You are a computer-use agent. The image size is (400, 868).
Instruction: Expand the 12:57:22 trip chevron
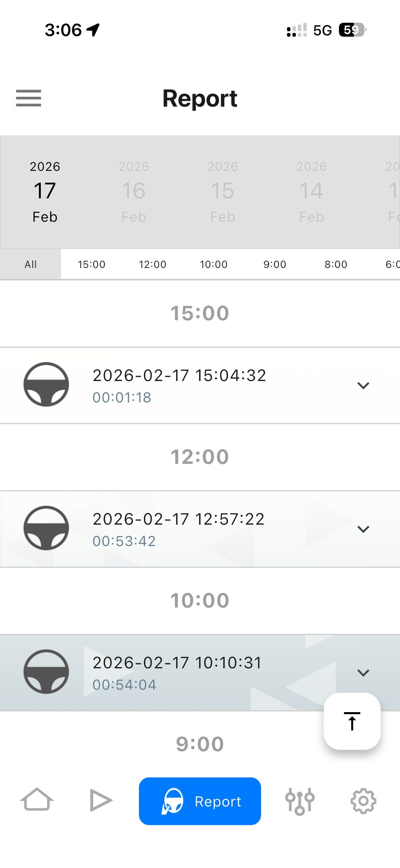tap(363, 529)
